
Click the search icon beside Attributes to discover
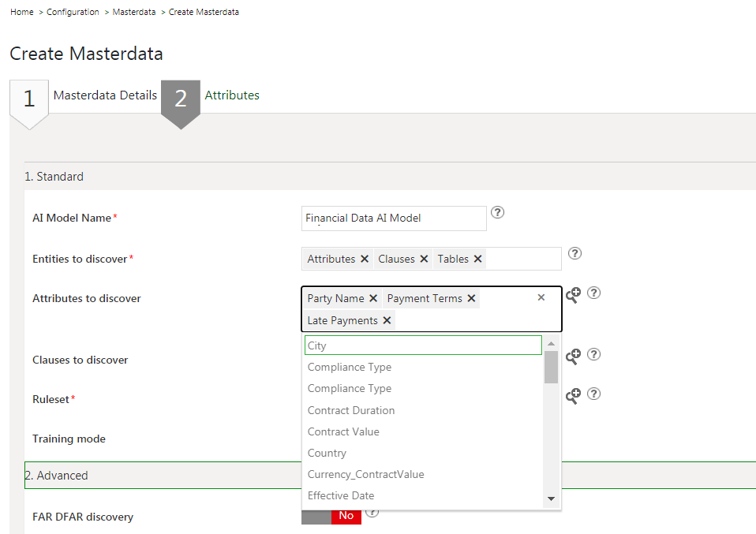click(x=573, y=294)
